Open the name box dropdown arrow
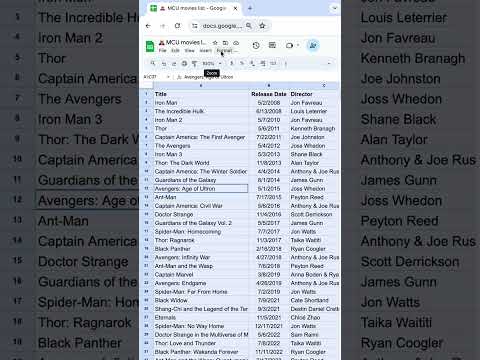The width and height of the screenshot is (480, 360). tap(168, 77)
